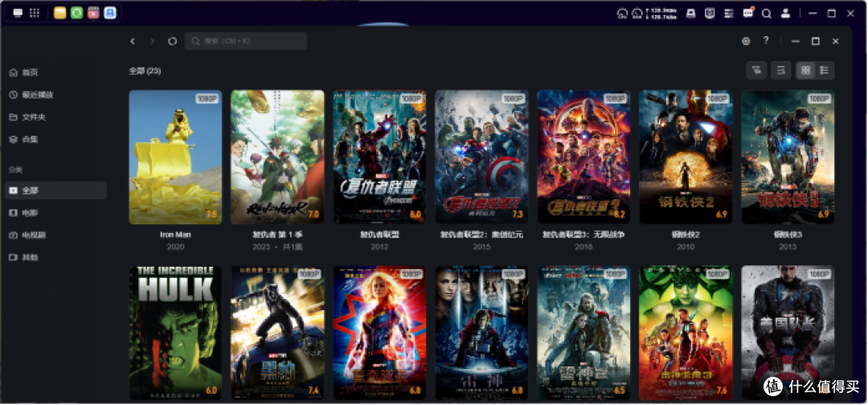Viewport: 868px width, 405px height.
Task: Click the 2023 · 共1集 subtitle text
Action: 277,247
